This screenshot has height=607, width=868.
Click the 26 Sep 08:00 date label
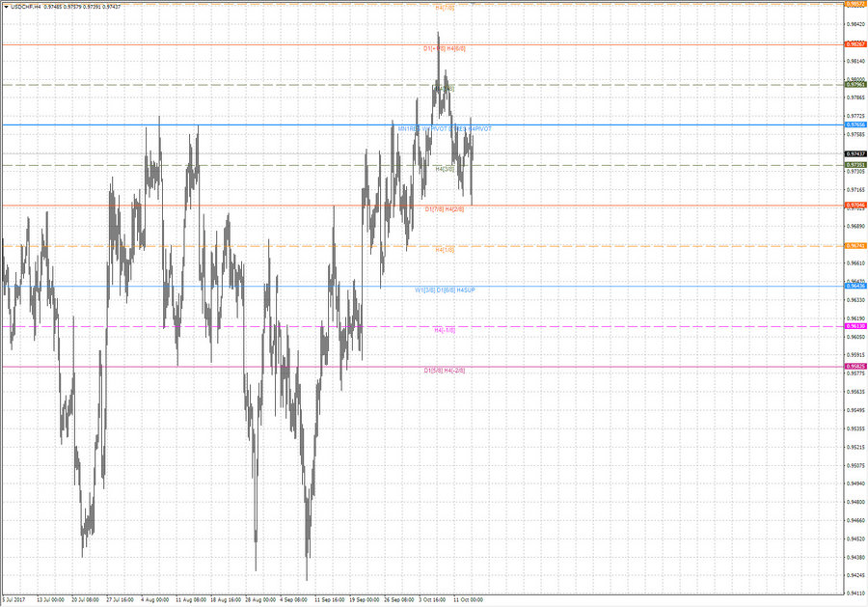click(x=399, y=600)
